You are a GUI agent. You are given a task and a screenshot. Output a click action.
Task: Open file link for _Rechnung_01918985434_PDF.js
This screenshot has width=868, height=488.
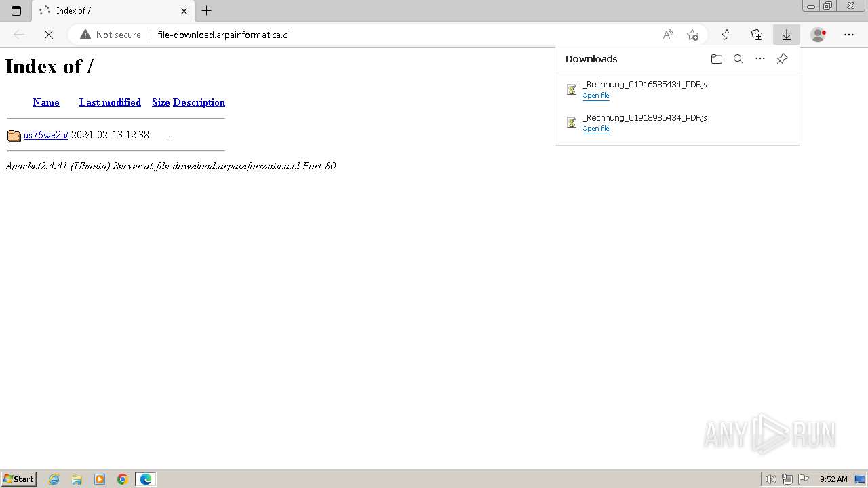coord(595,129)
